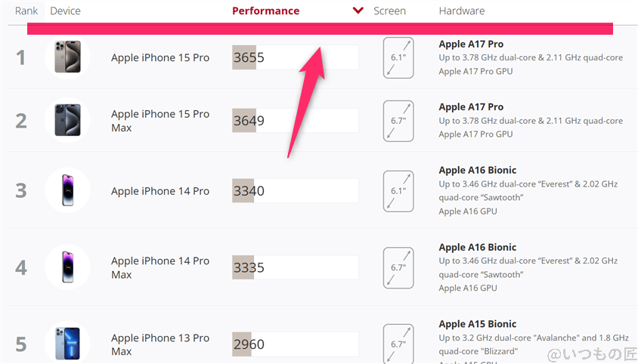Open the Apple iPhone 14 Pro link
The height and width of the screenshot is (364, 638).
(x=160, y=191)
